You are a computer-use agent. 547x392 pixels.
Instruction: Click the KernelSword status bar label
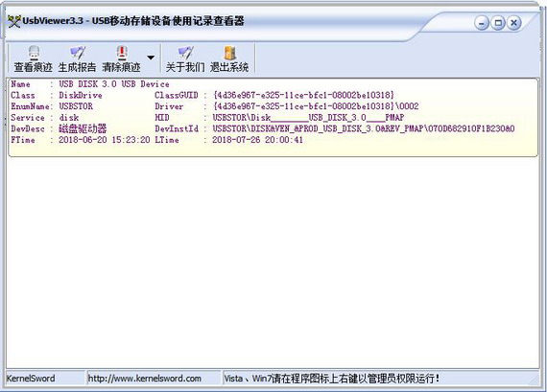pyautogui.click(x=31, y=379)
